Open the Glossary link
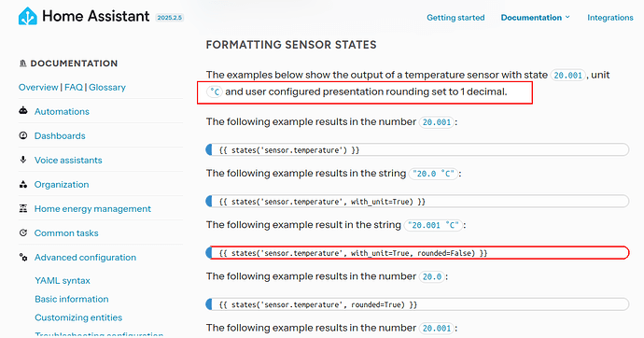Image resolution: width=644 pixels, height=338 pixels. (x=107, y=87)
